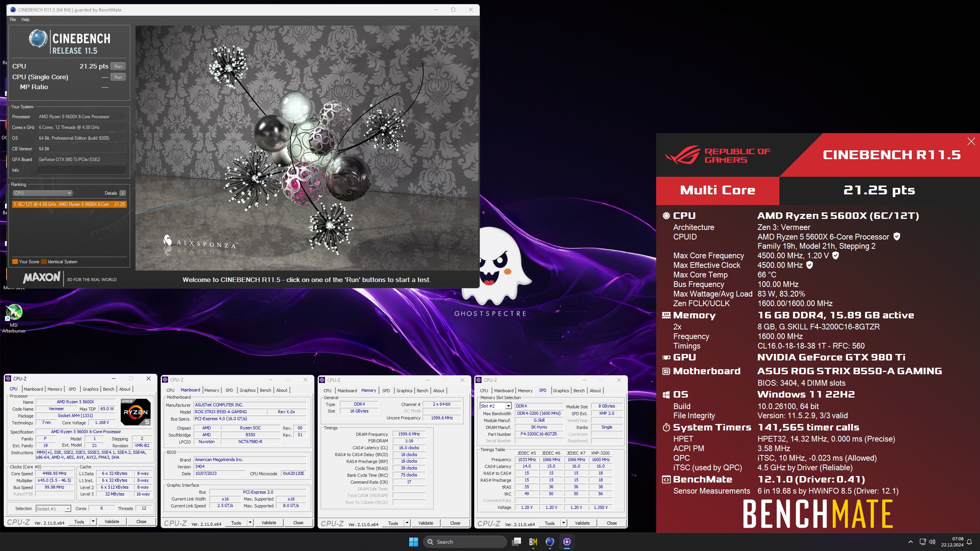This screenshot has height=551, width=980.
Task: Click the System Timers stopwatch icon
Action: [x=666, y=427]
